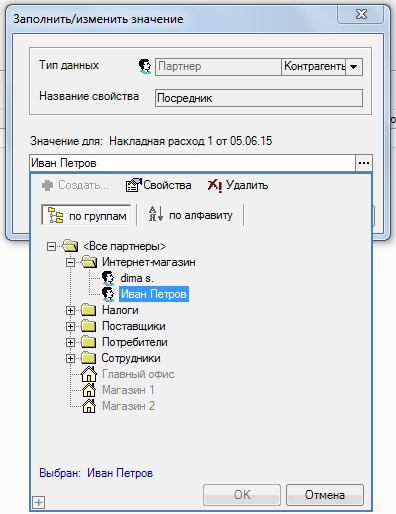Click the Накладная расход 1 от 05.06.15 text
The image size is (396, 514).
point(191,141)
